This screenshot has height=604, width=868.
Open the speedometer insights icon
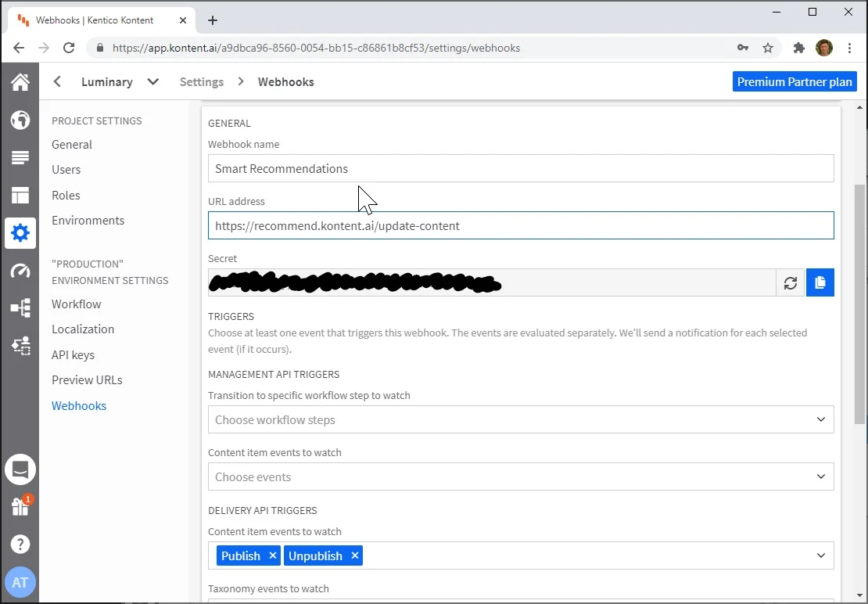(20, 271)
